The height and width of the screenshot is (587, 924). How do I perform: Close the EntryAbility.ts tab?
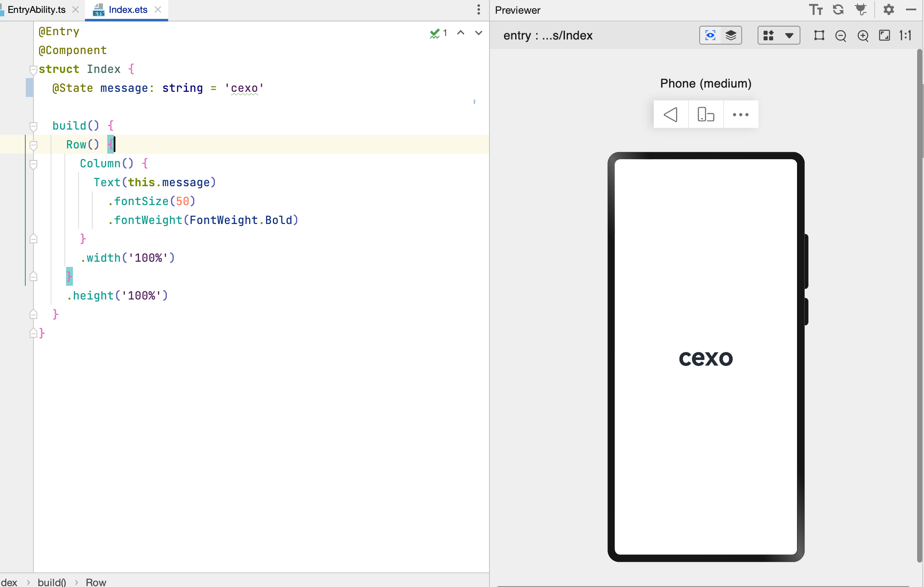click(x=75, y=9)
